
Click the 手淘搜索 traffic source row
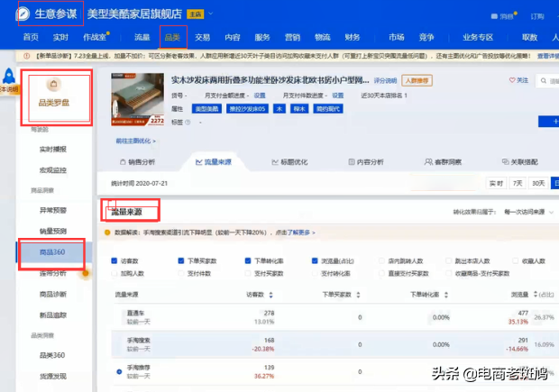[x=335, y=344]
